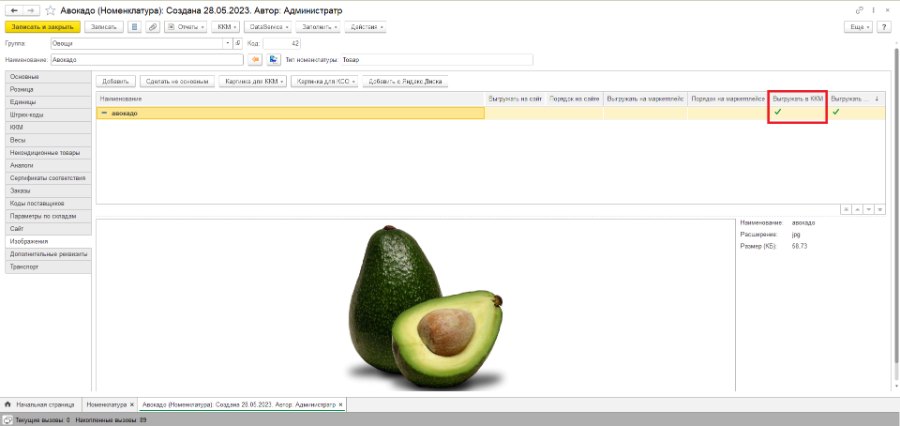Click the sort arrow in the table header corner

coord(876,99)
